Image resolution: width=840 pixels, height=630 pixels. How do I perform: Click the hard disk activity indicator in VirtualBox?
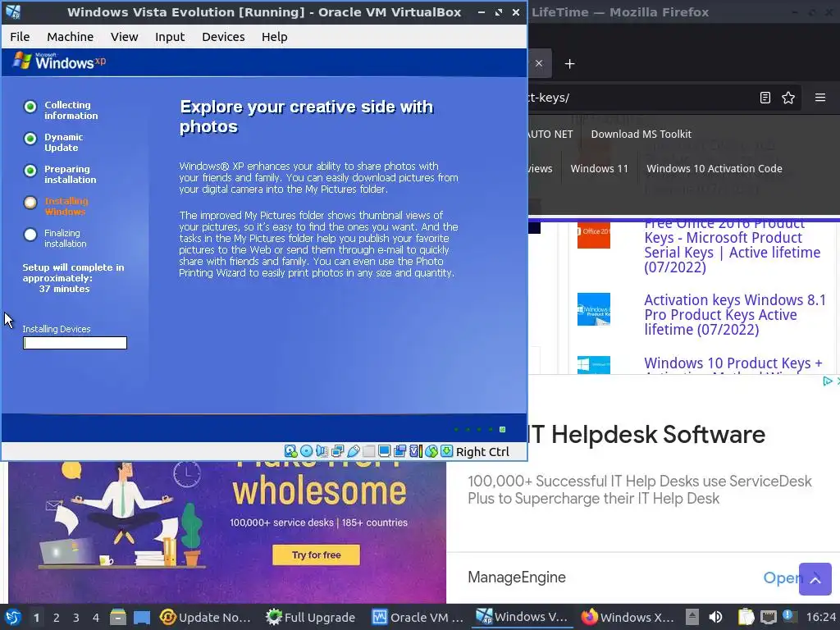click(290, 451)
